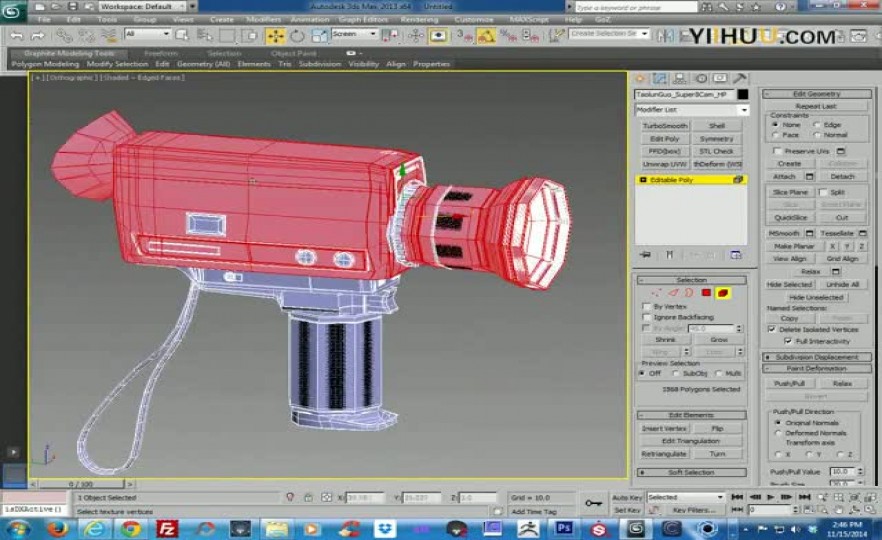The width and height of the screenshot is (882, 540).
Task: Select Element sub-object level icon
Action: [x=723, y=292]
